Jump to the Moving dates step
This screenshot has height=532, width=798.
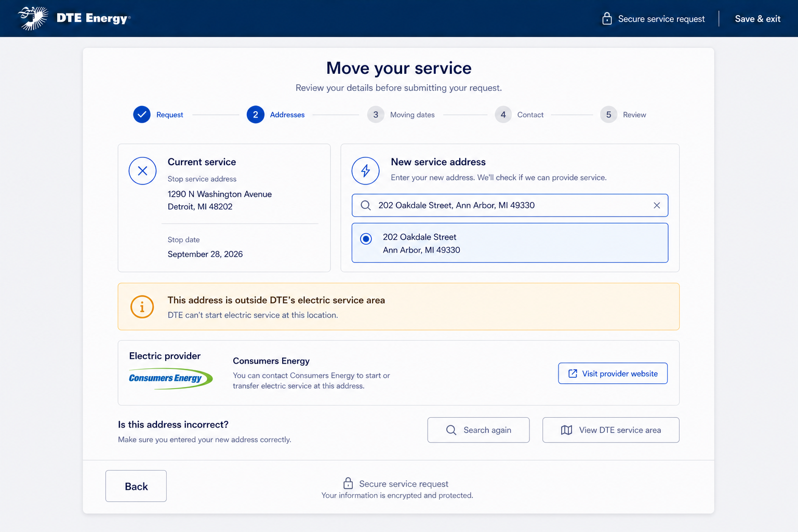[x=413, y=115]
